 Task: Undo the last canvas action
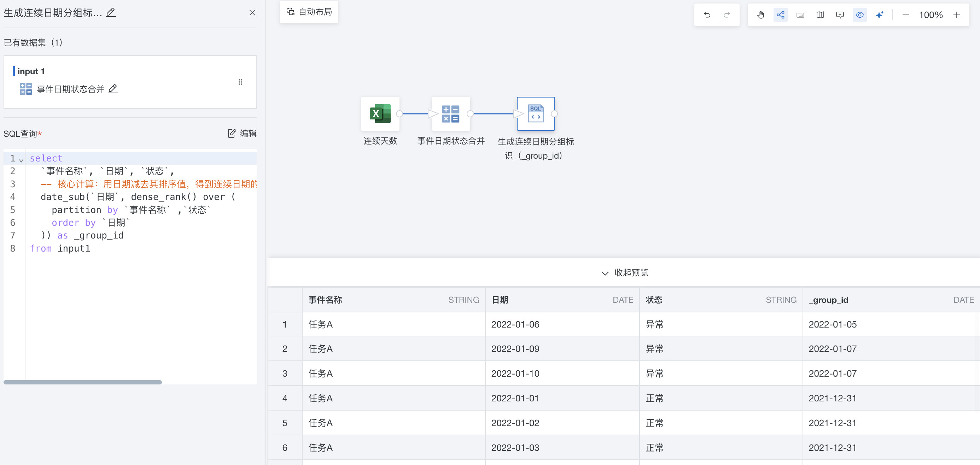tap(707, 15)
